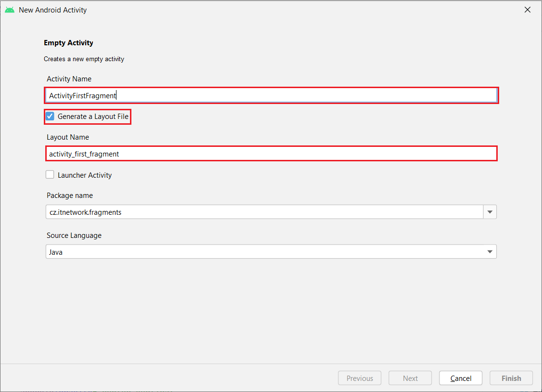This screenshot has height=392, width=542.
Task: Click the Layout Name label
Action: click(x=68, y=137)
